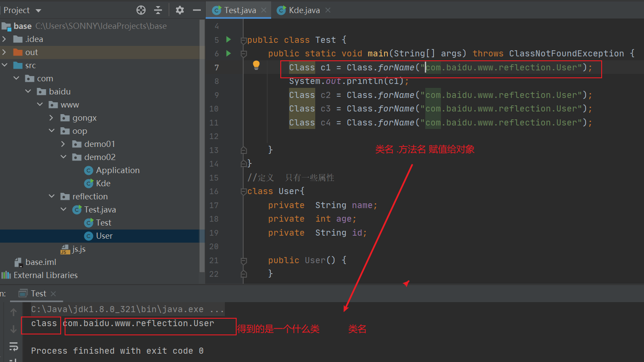Click 'ClassNotFoundException' on line 6

click(x=567, y=53)
